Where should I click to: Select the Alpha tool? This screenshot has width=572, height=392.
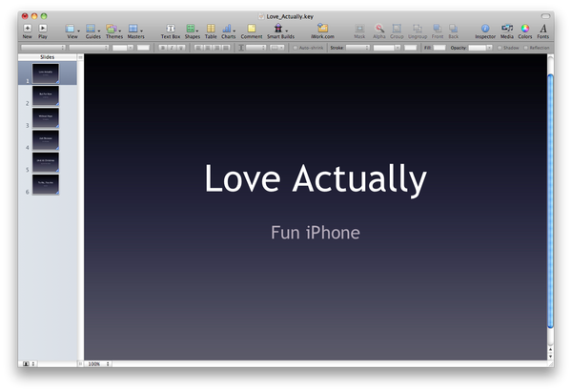click(379, 31)
